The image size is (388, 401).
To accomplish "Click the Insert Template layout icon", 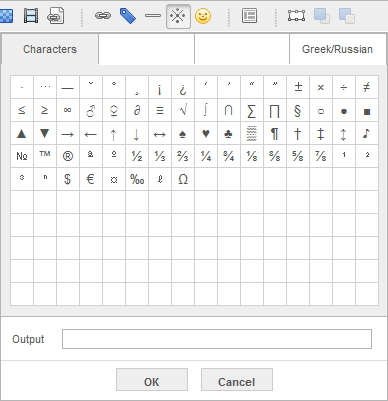I will pos(249,16).
